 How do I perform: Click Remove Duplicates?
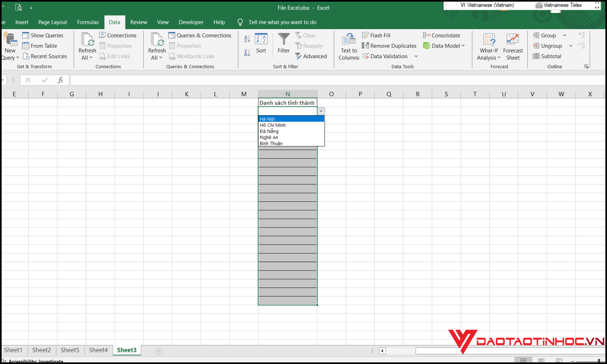389,46
